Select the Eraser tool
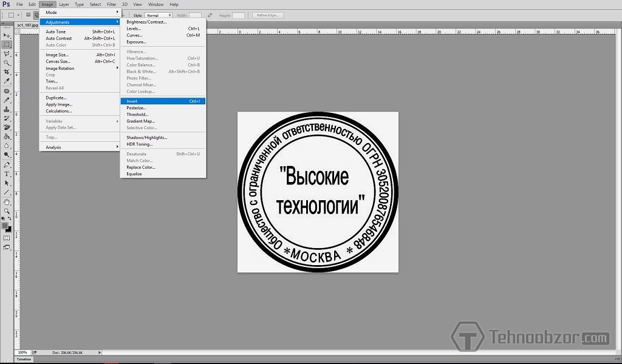 click(x=7, y=127)
